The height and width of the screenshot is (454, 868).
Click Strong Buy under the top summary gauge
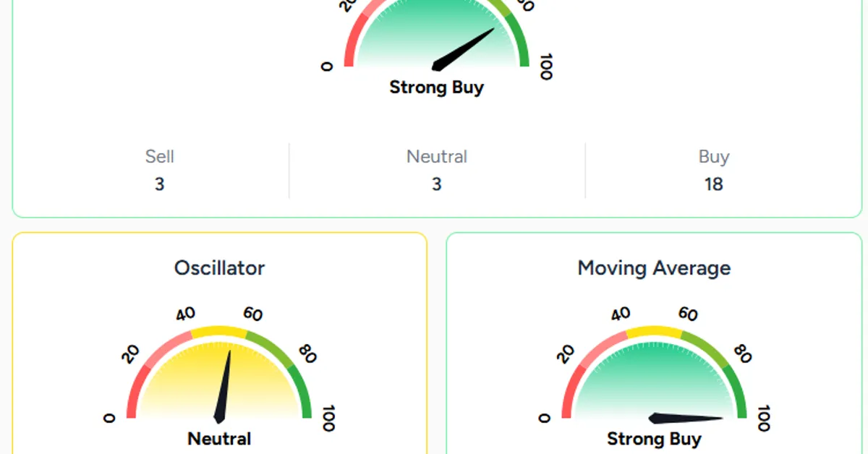coord(436,87)
